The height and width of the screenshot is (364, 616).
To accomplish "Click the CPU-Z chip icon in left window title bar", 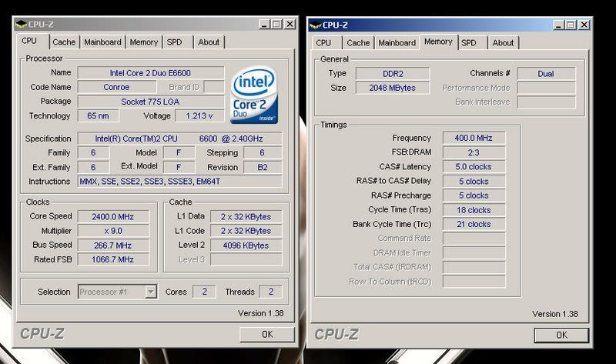I will point(21,25).
